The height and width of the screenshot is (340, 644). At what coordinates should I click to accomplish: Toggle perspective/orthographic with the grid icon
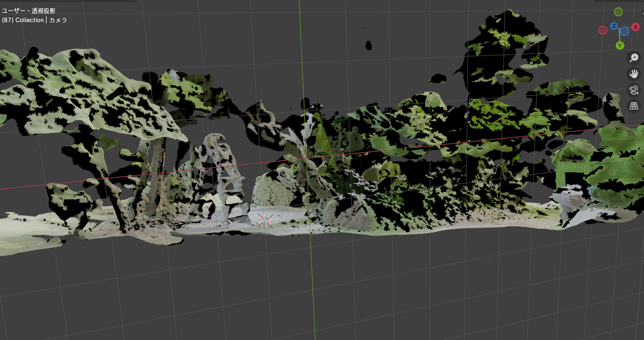634,106
